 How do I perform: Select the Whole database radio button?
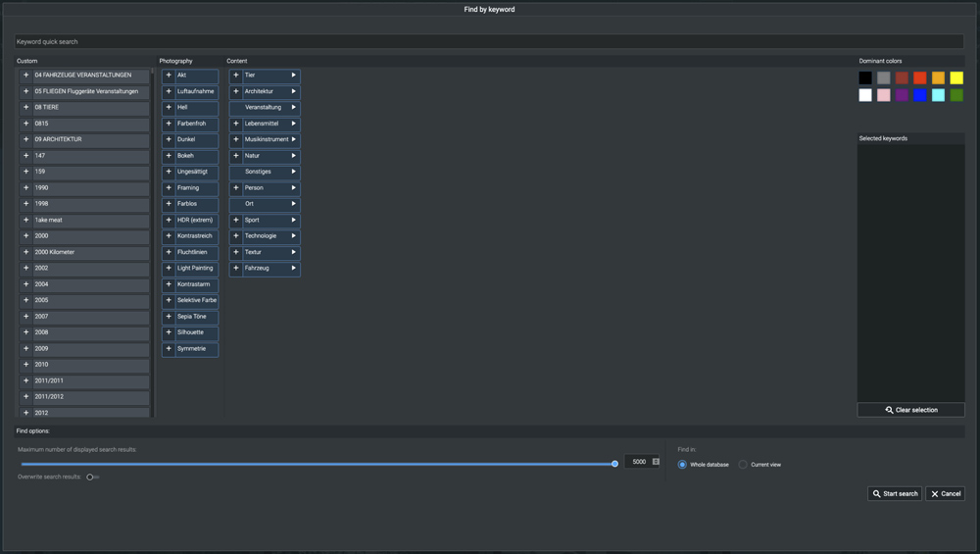682,465
